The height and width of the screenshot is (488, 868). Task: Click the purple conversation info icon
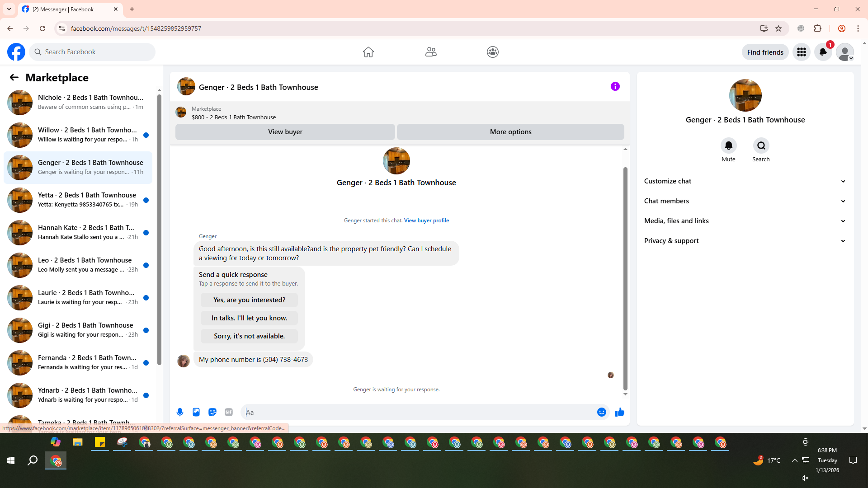[615, 86]
